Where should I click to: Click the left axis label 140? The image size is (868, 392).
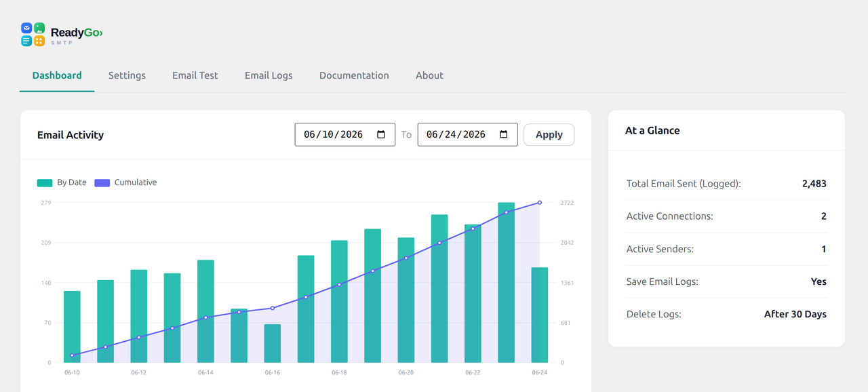(x=46, y=283)
